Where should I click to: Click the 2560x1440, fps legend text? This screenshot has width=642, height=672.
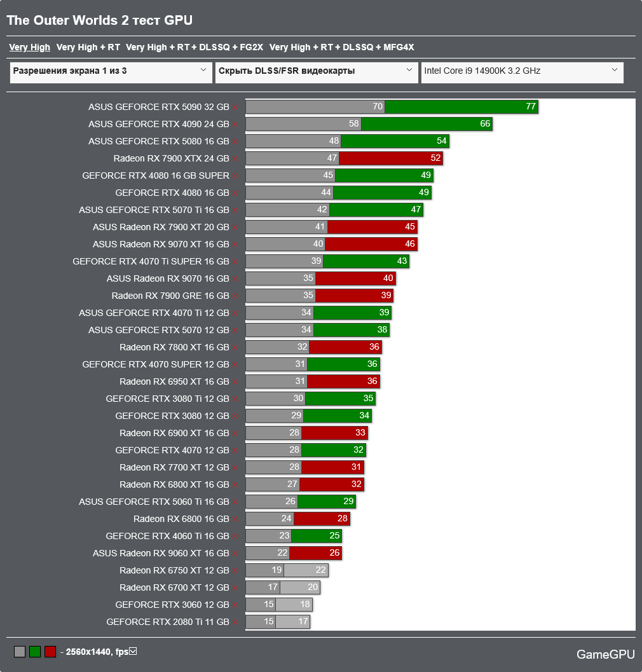pyautogui.click(x=97, y=652)
